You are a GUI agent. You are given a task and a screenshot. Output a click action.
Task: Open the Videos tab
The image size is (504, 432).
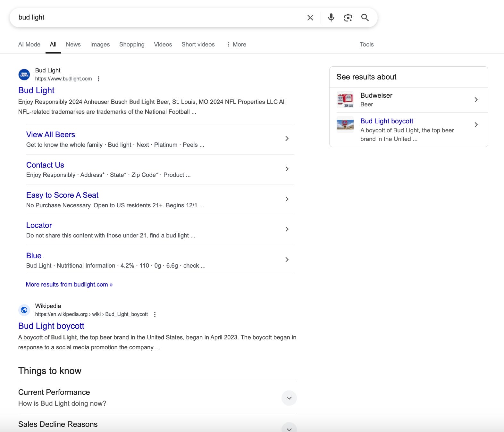163,45
